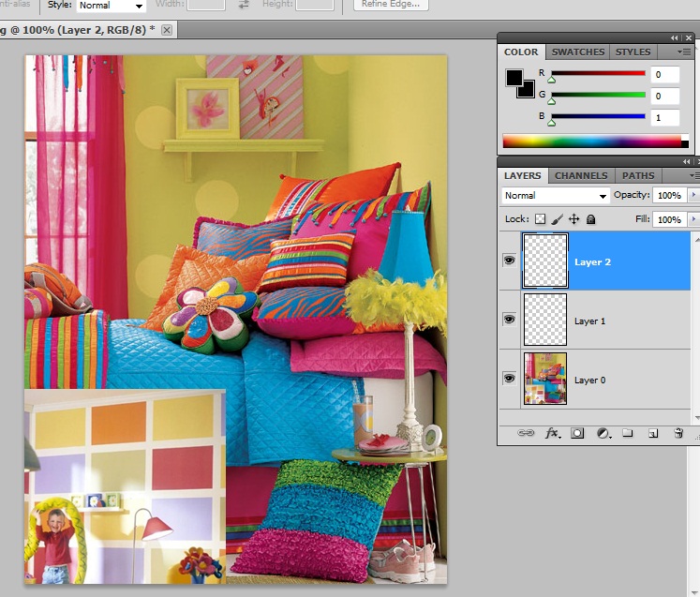Open the layer blend mode dropdown
This screenshot has width=700, height=597.
[x=556, y=196]
